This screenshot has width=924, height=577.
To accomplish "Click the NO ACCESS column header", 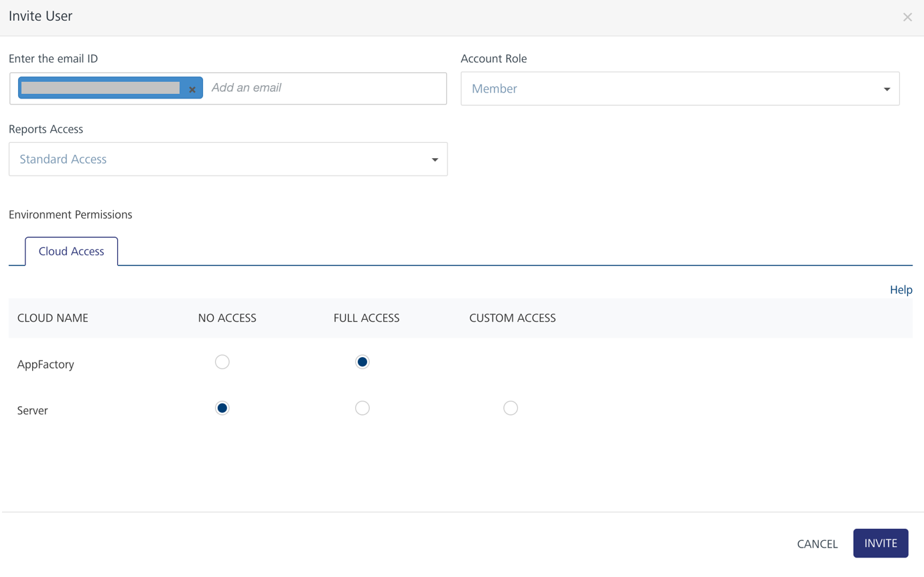I will pos(227,318).
